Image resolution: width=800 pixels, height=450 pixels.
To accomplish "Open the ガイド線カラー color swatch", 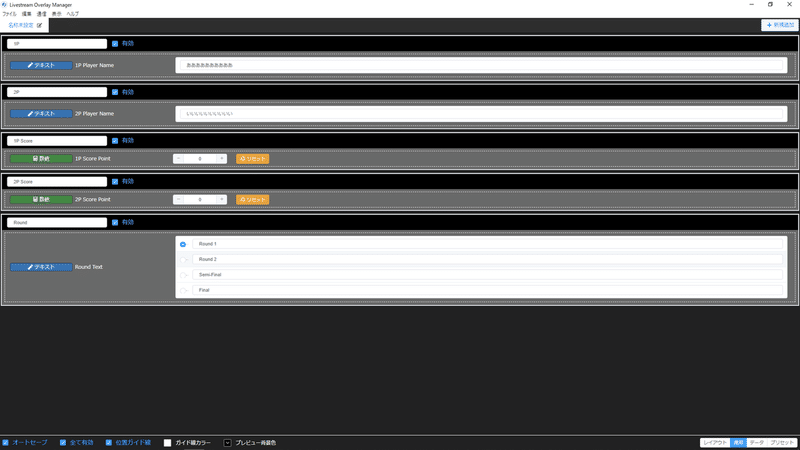I will pyautogui.click(x=167, y=443).
